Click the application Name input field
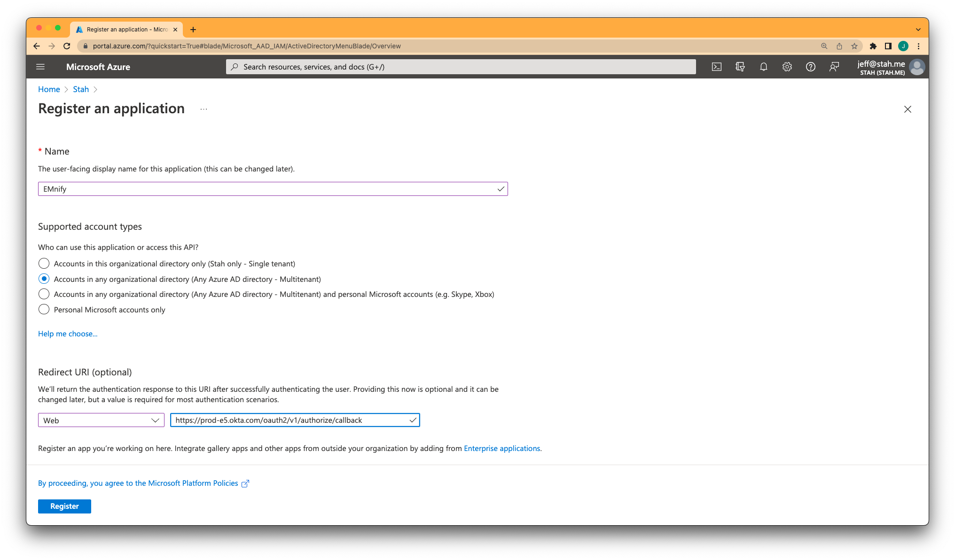Screen dimensions: 955x560 pyautogui.click(x=273, y=189)
